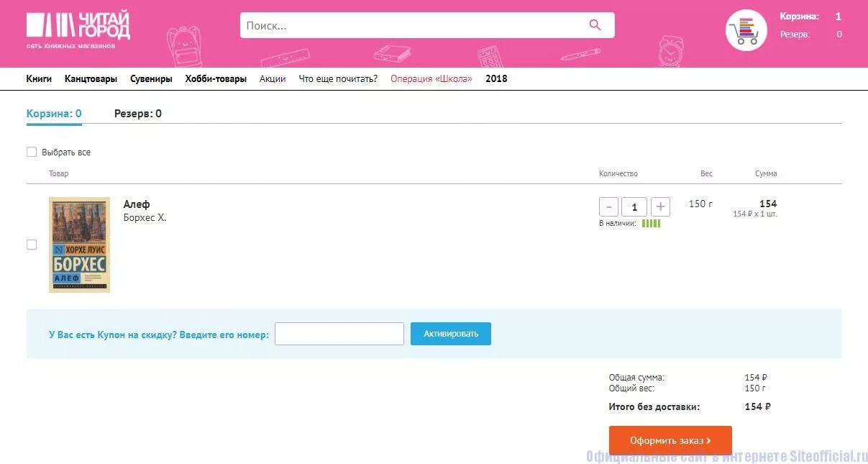This screenshot has width=868, height=464.
Task: Open the Алеф book title link
Action: pyautogui.click(x=137, y=204)
